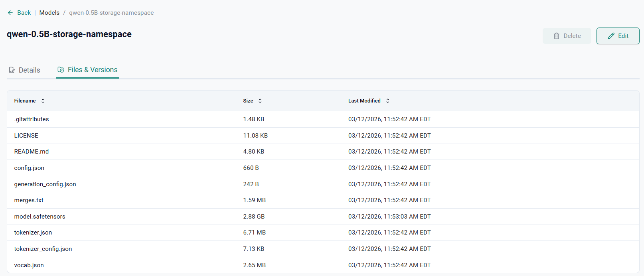Click the pencil icon on Edit
Screen dimensions: 644x276
click(x=611, y=36)
